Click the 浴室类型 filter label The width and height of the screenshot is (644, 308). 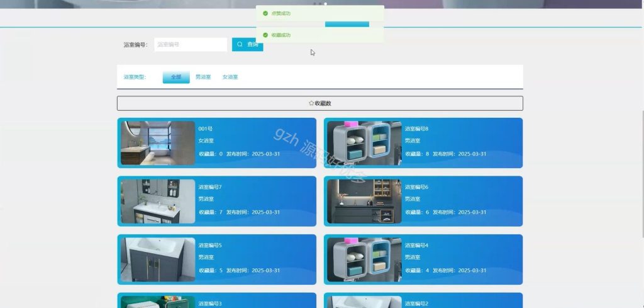(135, 77)
